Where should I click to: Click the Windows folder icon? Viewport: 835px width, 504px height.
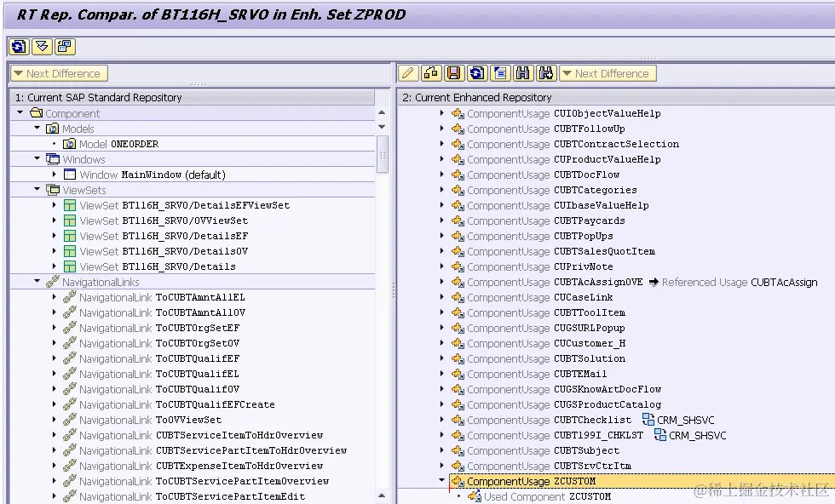(x=53, y=159)
